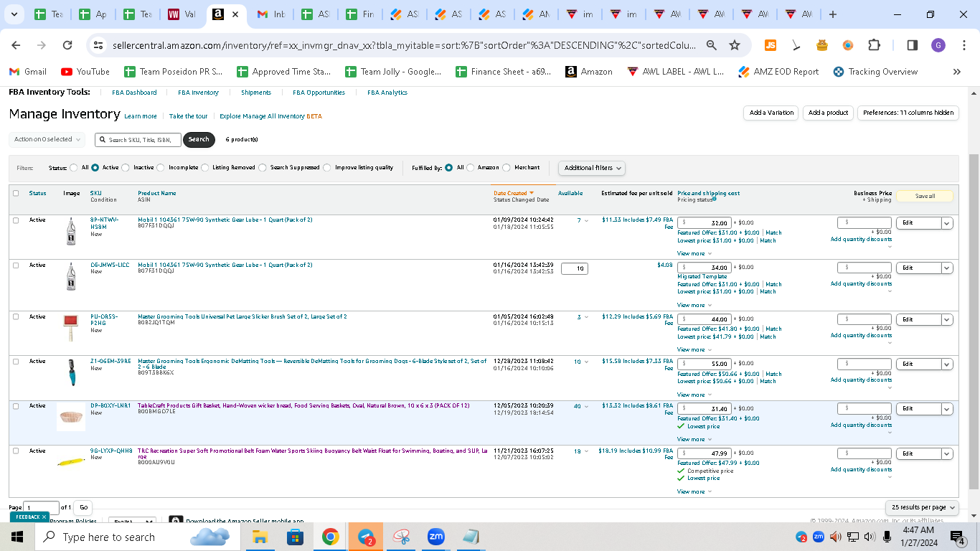980x551 pixels.
Task: Select the Active status filter
Action: click(x=95, y=168)
